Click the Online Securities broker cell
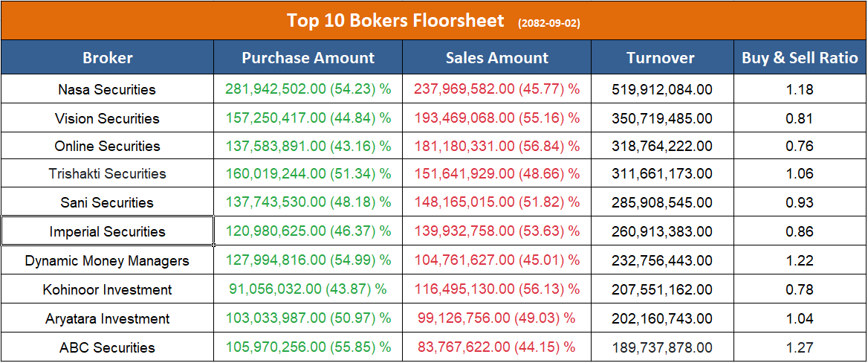This screenshot has width=868, height=363. coord(107,146)
